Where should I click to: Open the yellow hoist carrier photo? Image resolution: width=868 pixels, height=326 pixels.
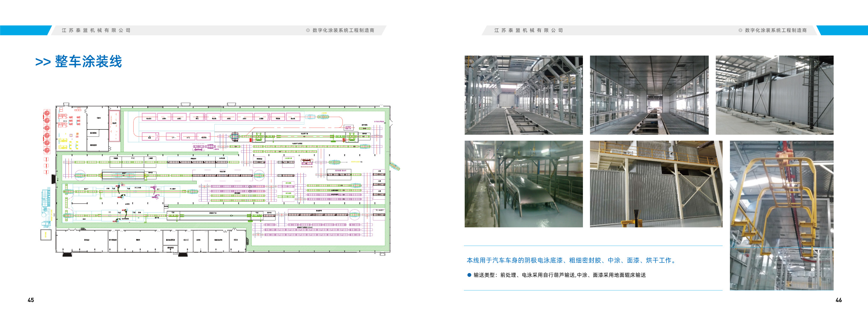coord(781,215)
